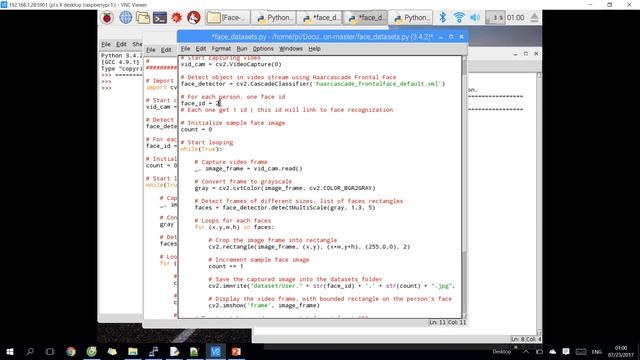Click the OneDrive cloud tray icon

pyautogui.click(x=553, y=352)
